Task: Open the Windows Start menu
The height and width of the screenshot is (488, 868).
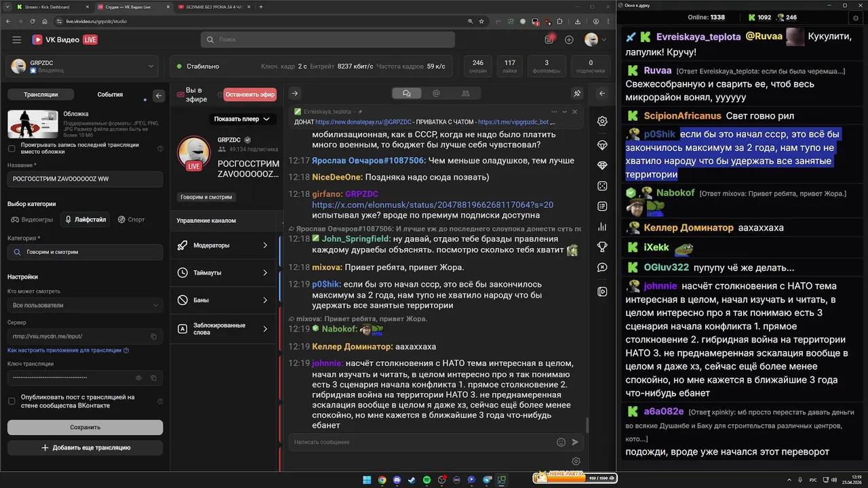Action: (367, 480)
